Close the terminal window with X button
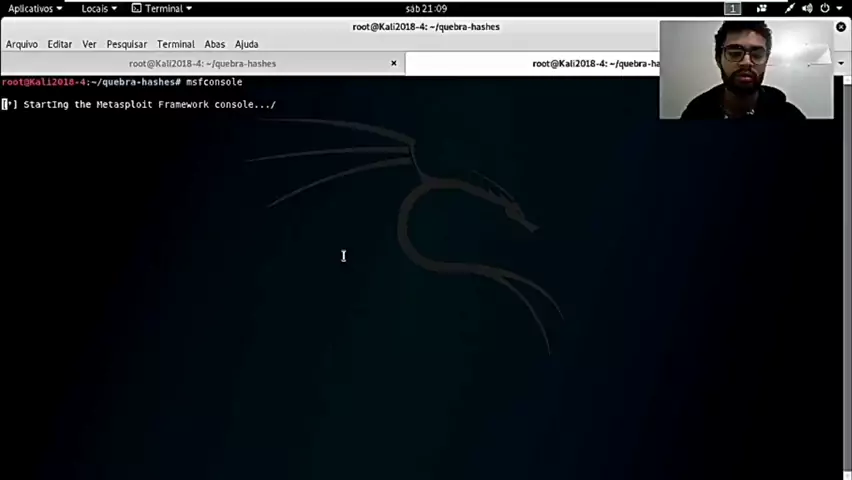The image size is (852, 480). tap(840, 27)
